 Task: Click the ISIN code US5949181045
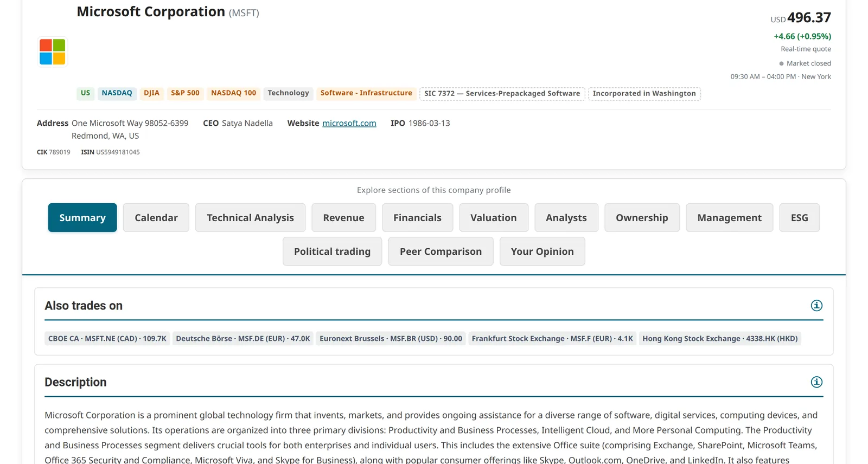tap(118, 152)
